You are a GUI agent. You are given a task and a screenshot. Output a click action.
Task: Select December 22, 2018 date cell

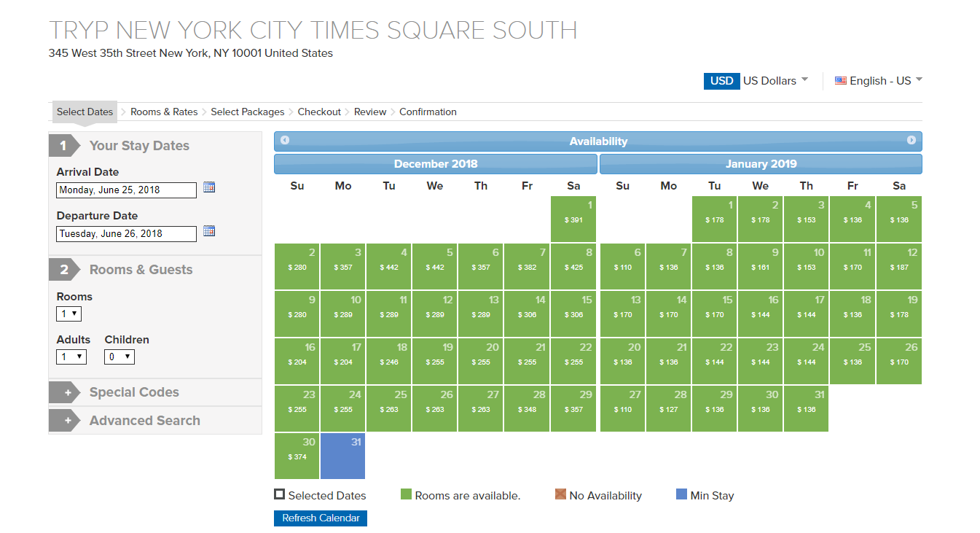point(573,361)
